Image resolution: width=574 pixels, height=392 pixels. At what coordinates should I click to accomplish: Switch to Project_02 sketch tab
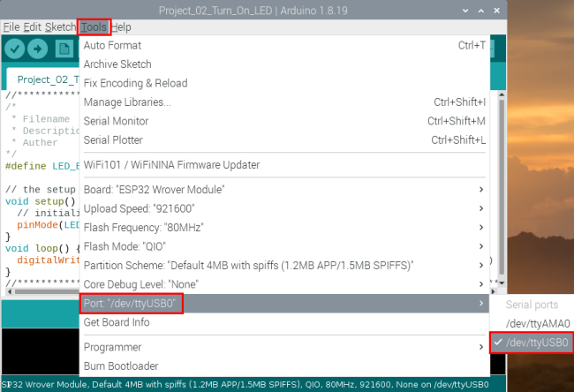(43, 79)
